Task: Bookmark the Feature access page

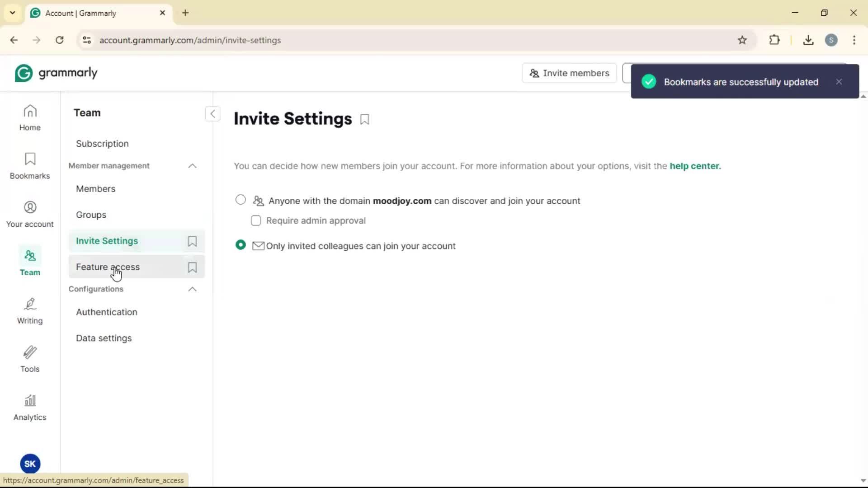Action: pyautogui.click(x=192, y=267)
